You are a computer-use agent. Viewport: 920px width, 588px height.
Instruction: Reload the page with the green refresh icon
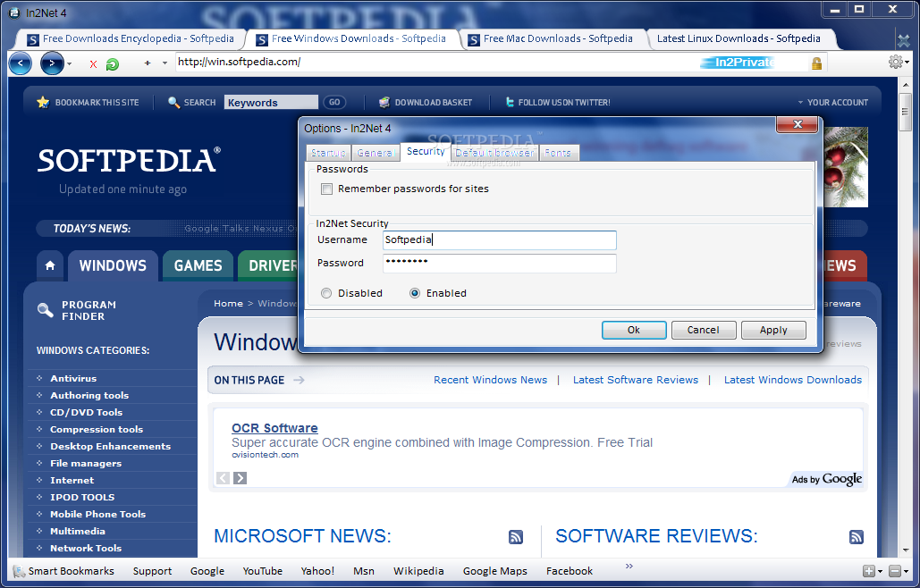pos(112,64)
